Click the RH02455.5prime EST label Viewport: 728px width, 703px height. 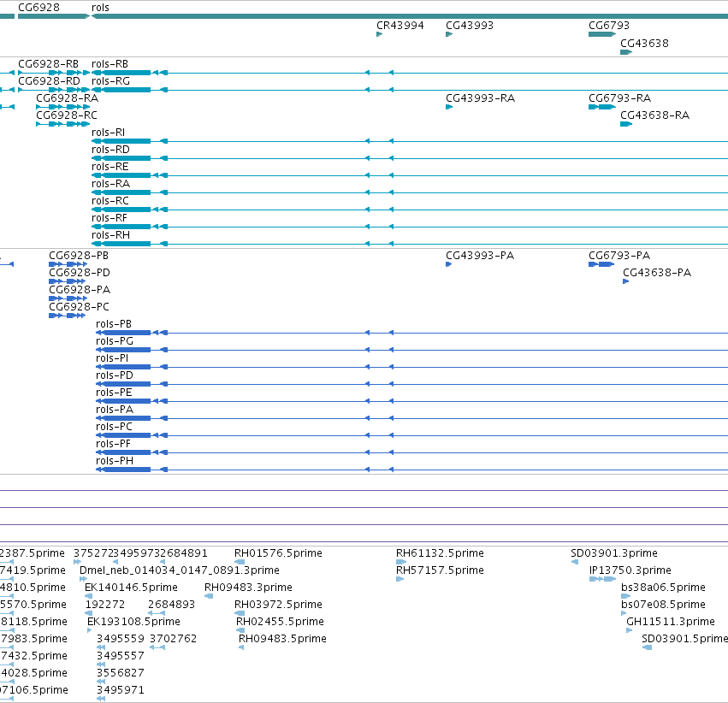pyautogui.click(x=280, y=623)
